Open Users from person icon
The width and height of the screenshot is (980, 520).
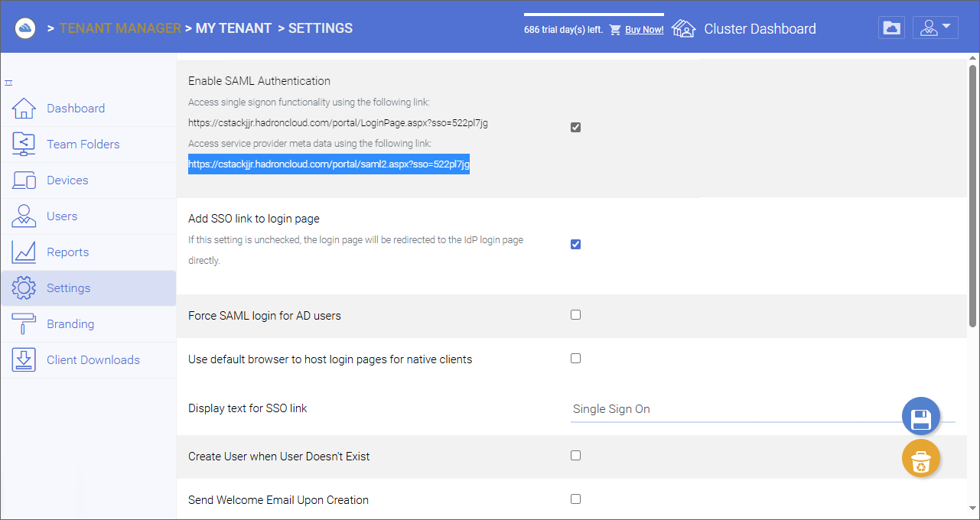coord(24,216)
